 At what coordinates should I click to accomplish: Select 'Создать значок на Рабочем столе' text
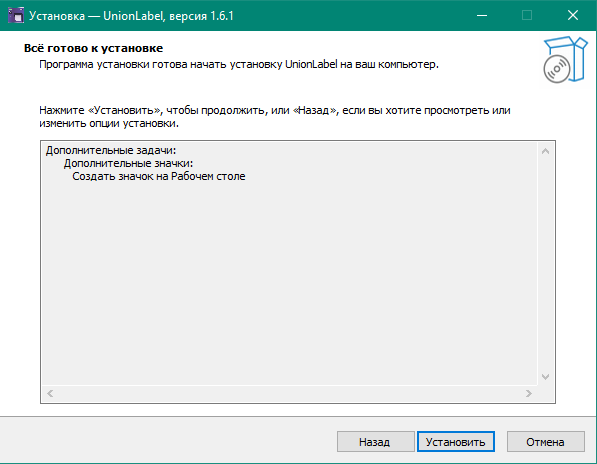(x=159, y=176)
